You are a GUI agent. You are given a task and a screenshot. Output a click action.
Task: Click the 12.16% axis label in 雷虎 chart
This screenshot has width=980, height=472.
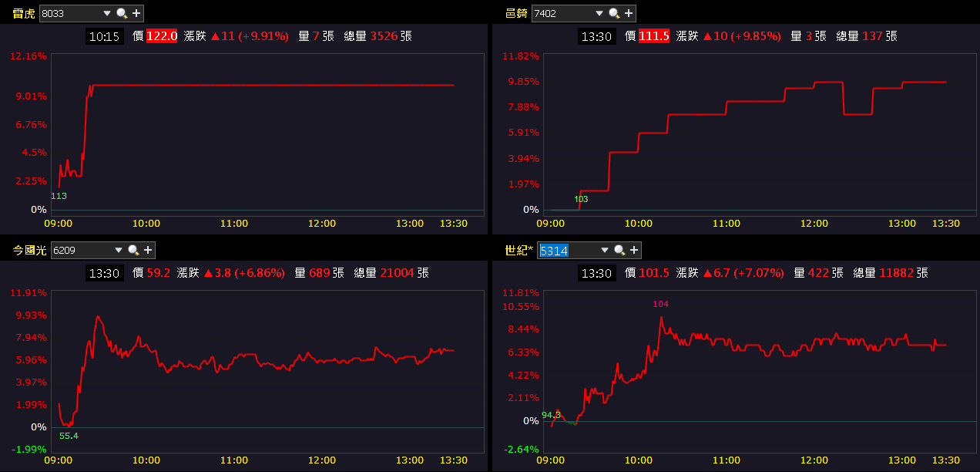click(29, 56)
